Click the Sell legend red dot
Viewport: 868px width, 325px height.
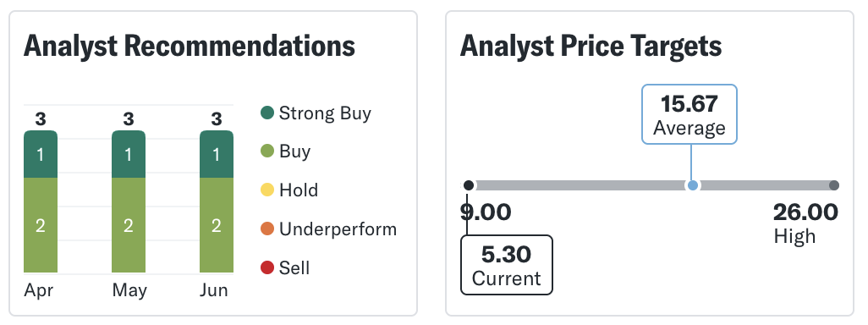267,268
